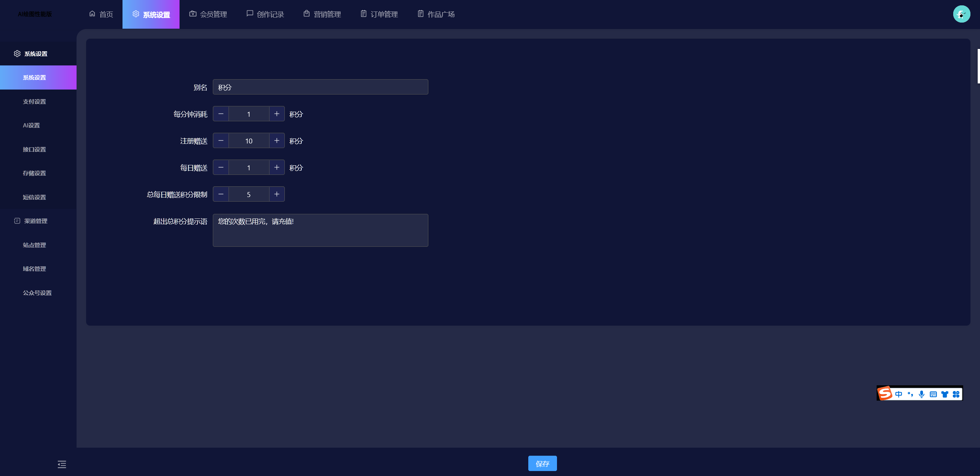Image resolution: width=980 pixels, height=476 pixels.
Task: Collapse the 渠道管理 sidebar group
Action: click(36, 221)
